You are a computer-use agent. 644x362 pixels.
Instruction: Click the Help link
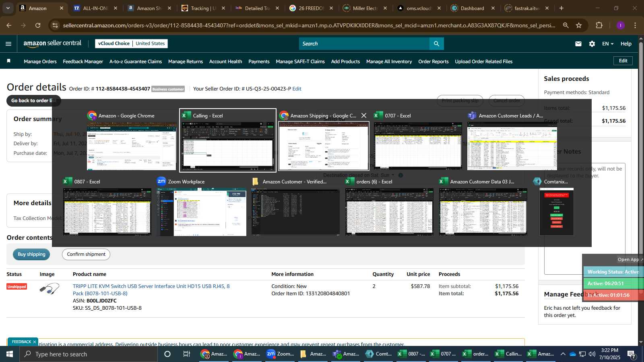click(x=626, y=44)
